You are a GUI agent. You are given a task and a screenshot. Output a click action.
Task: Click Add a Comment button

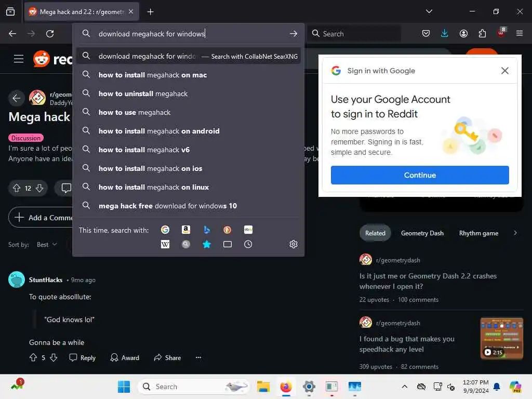pyautogui.click(x=41, y=218)
